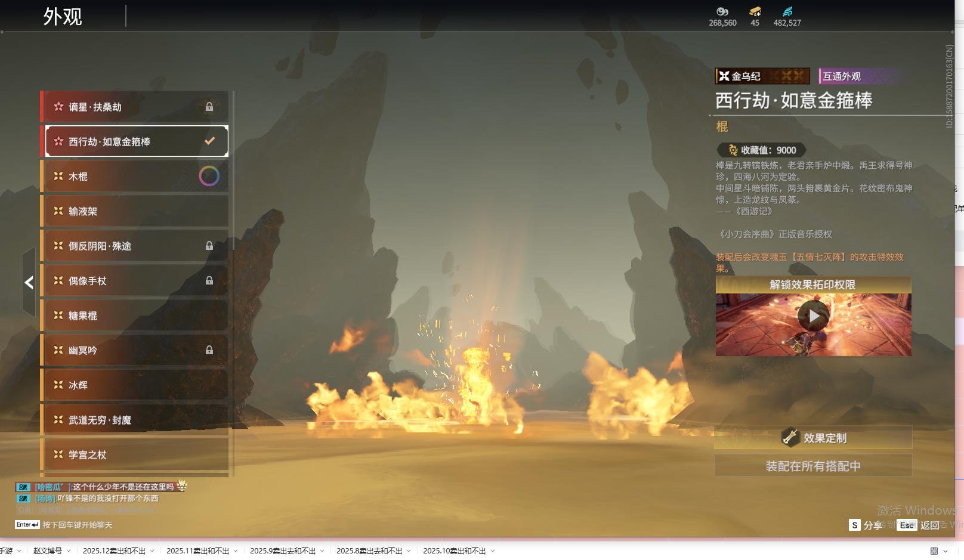Screen dimensions: 964x560
Task: Collapse the skin list with left arrow
Action: point(29,282)
